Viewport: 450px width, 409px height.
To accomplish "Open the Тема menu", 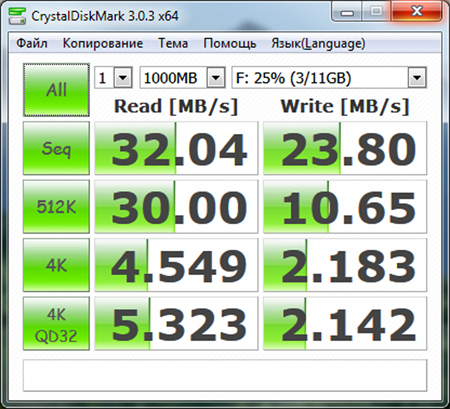I will 173,43.
